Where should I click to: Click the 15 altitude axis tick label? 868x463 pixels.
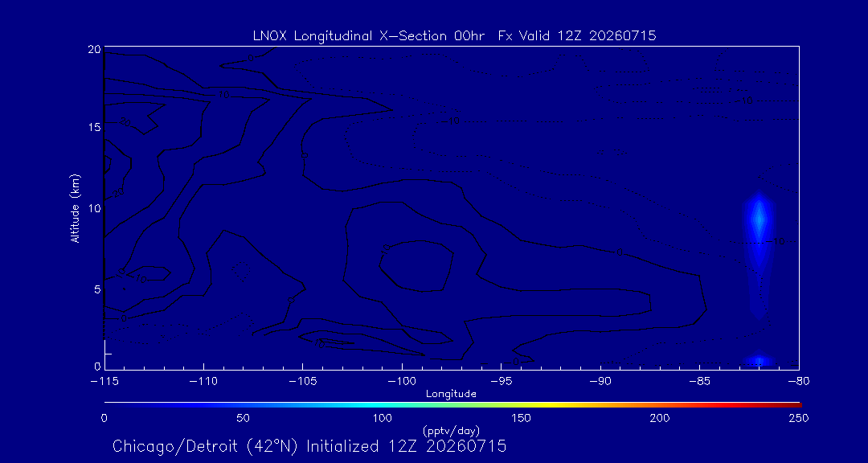coord(95,127)
